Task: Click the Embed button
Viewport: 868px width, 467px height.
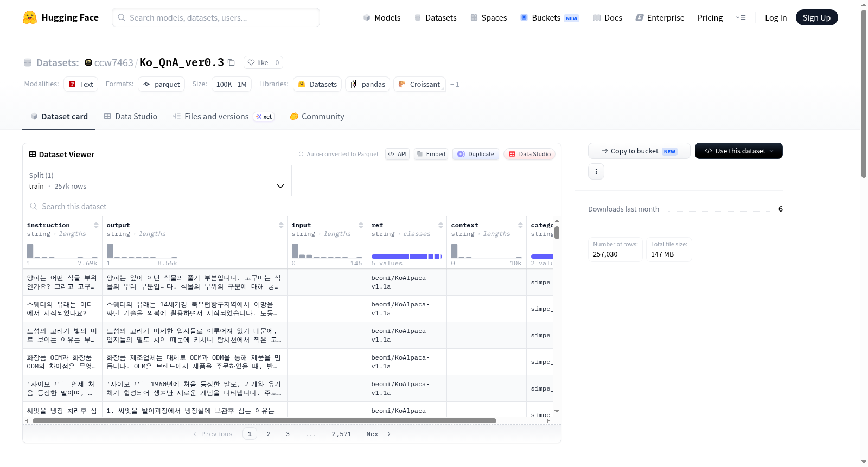Action: click(x=431, y=154)
